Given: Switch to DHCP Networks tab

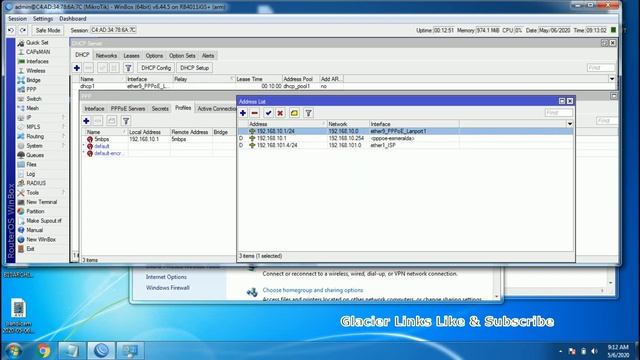Looking at the screenshot, I should tap(106, 56).
